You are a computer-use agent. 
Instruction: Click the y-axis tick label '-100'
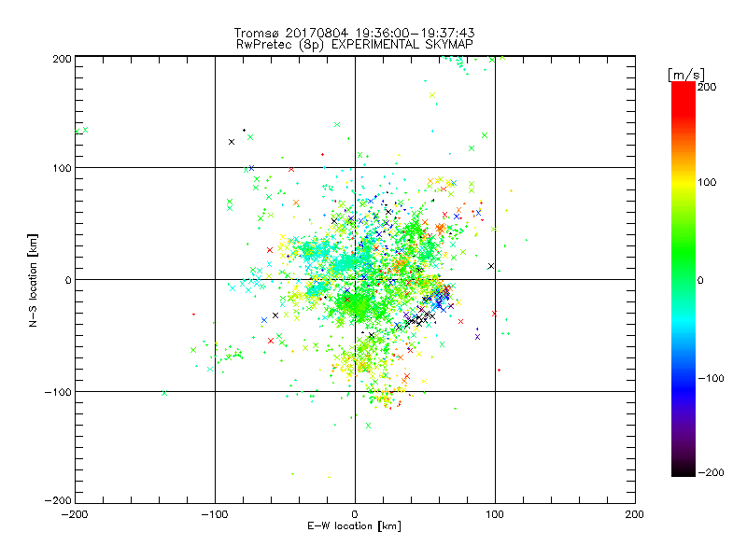tap(58, 392)
